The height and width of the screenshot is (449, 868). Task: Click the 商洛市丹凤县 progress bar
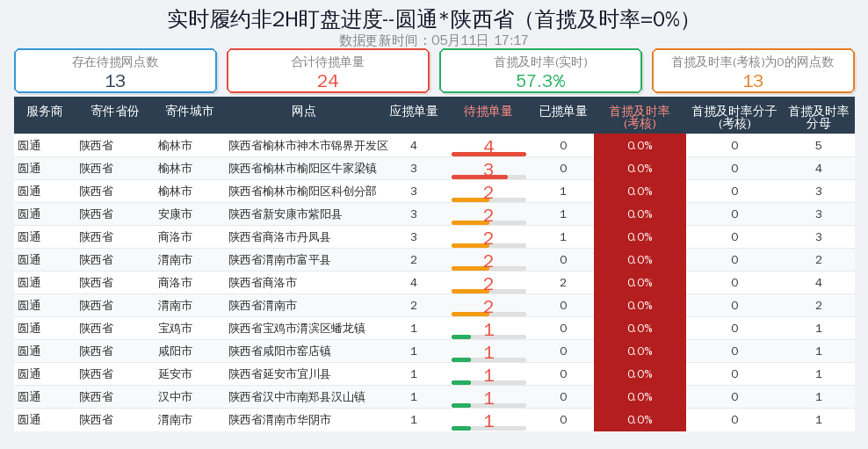pos(488,245)
